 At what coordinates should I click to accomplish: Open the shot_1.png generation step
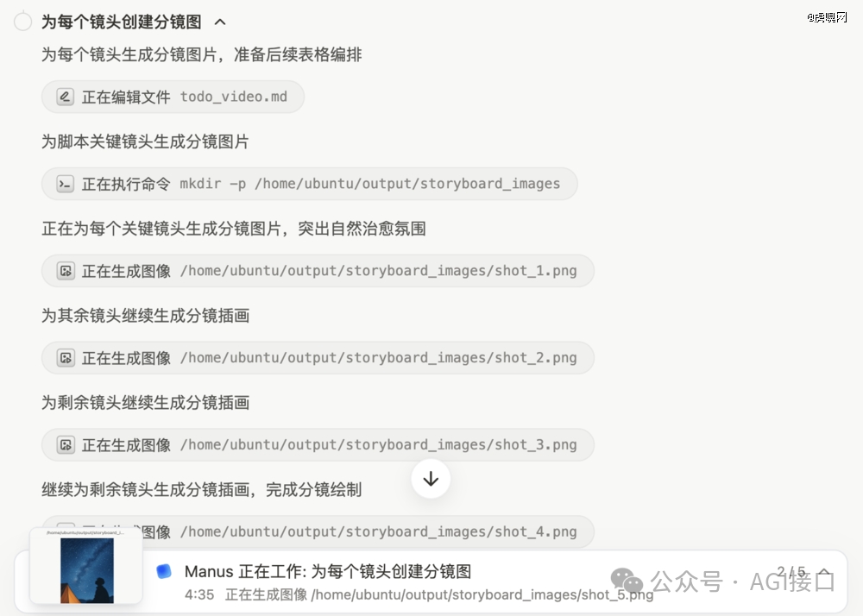(x=318, y=271)
